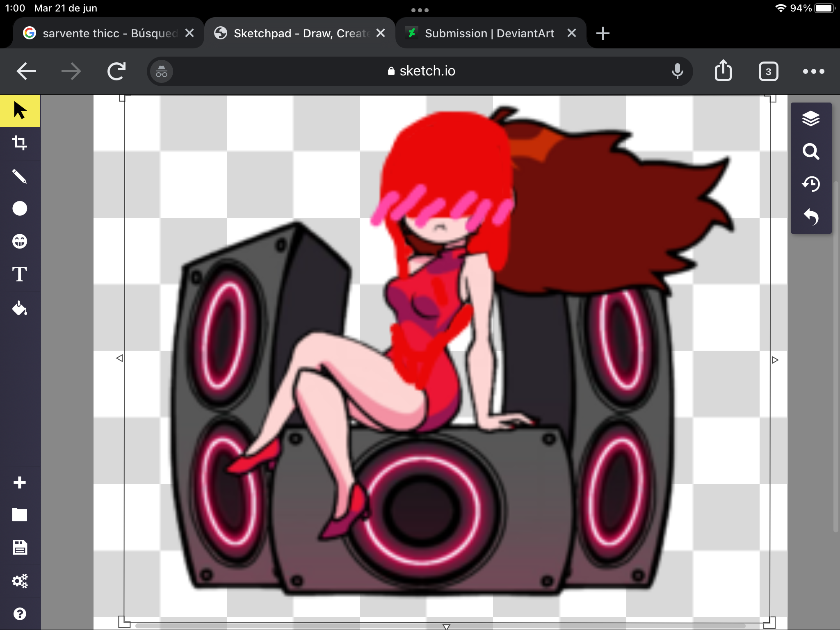Click the plus New icon
840x630 pixels.
(x=20, y=482)
